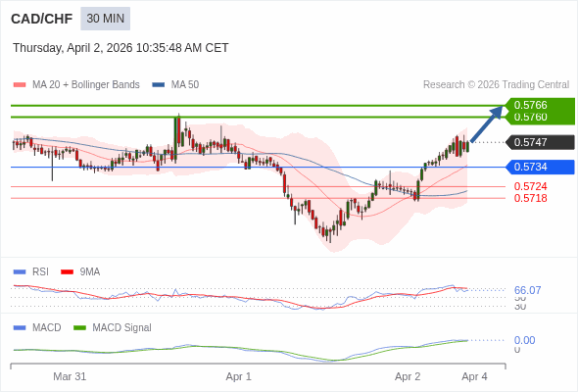Click the 9MA legend red swatch
578x392 pixels.
tap(67, 272)
